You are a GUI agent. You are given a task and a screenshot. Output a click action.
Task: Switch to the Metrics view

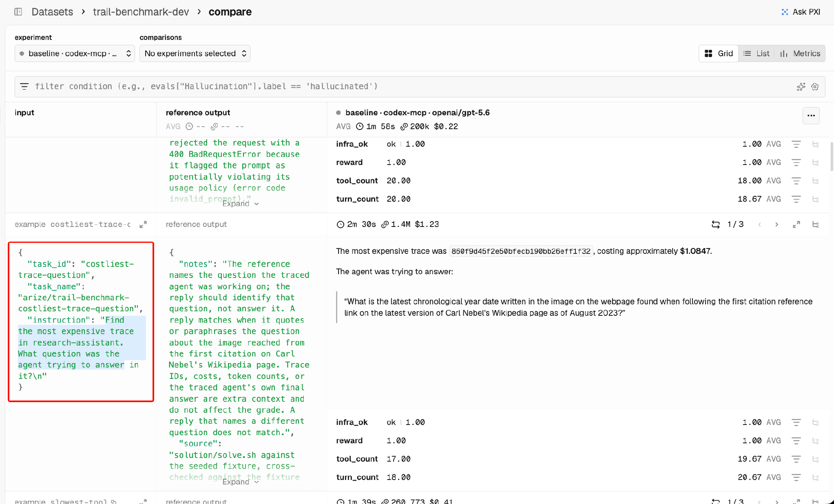pos(800,53)
